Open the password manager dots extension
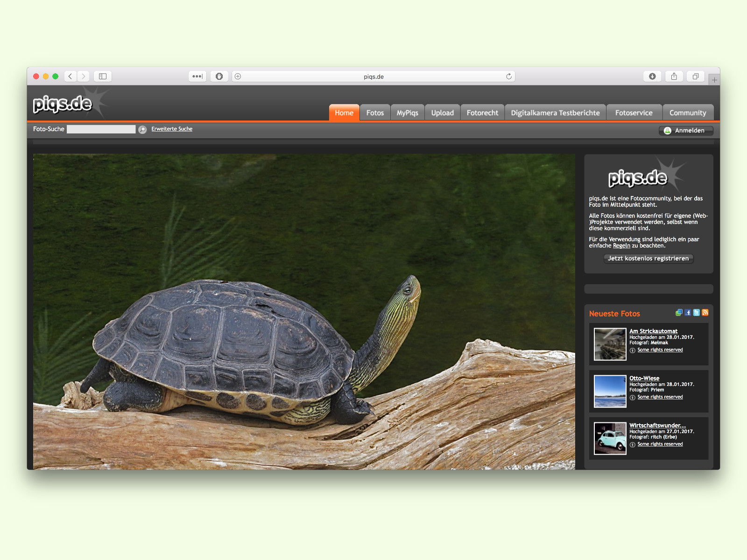Viewport: 747px width, 560px height. click(197, 76)
